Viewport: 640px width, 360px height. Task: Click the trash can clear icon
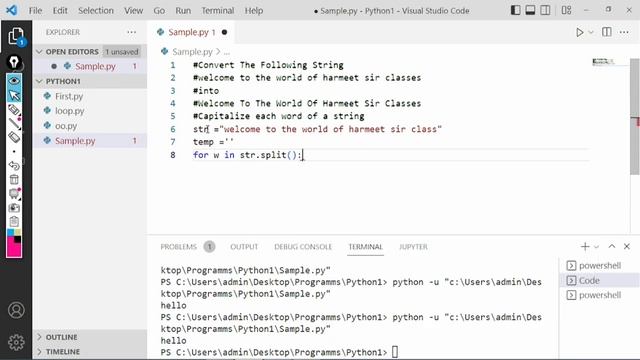[x=14, y=180]
